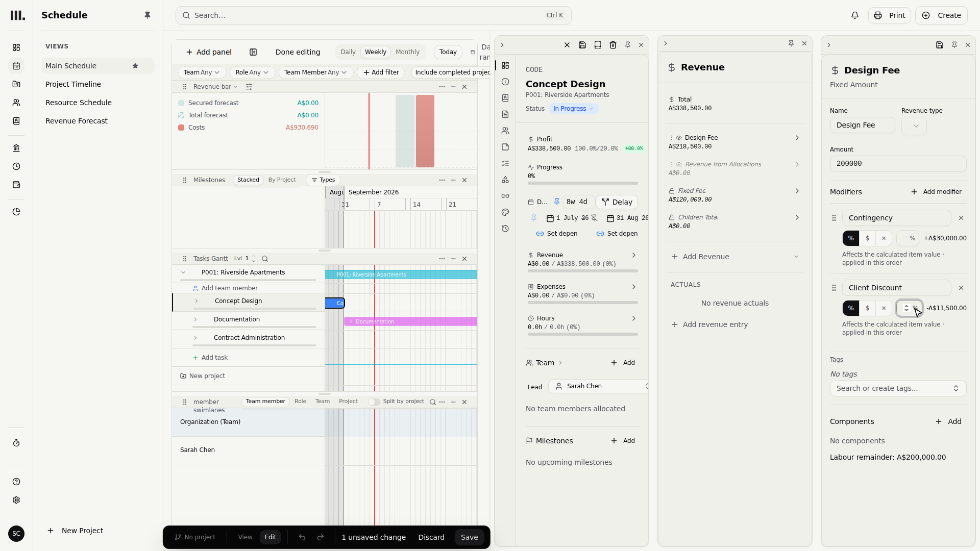Select dollar mode for Client Discount modifier
Screen dimensions: 980x551
tap(867, 308)
